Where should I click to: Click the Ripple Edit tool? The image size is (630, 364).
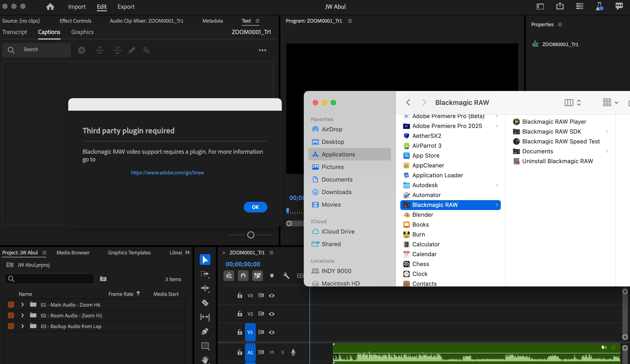205,288
